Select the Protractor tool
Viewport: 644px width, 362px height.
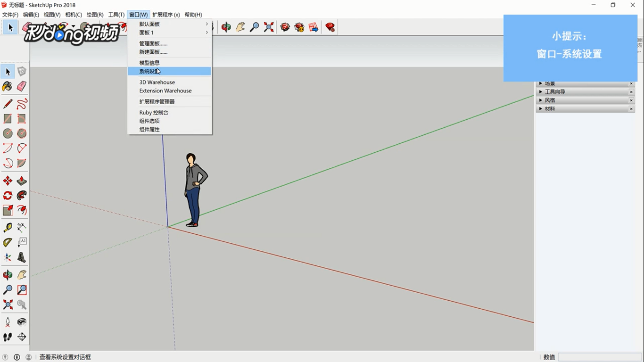pyautogui.click(x=8, y=243)
